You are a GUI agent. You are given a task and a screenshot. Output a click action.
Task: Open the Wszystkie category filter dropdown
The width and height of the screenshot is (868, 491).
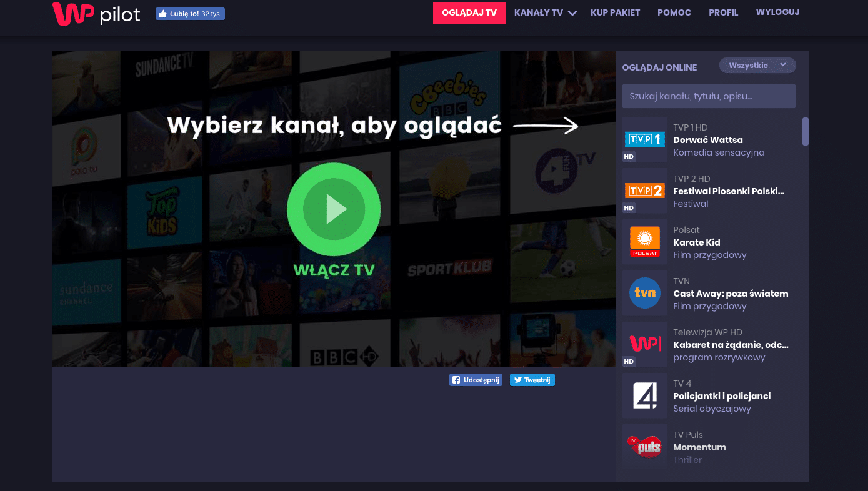[757, 66]
